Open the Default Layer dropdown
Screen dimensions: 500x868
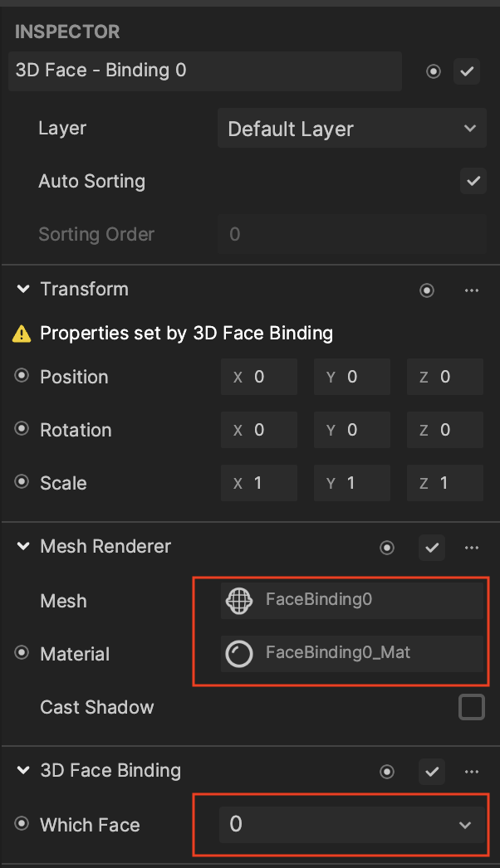click(x=350, y=129)
